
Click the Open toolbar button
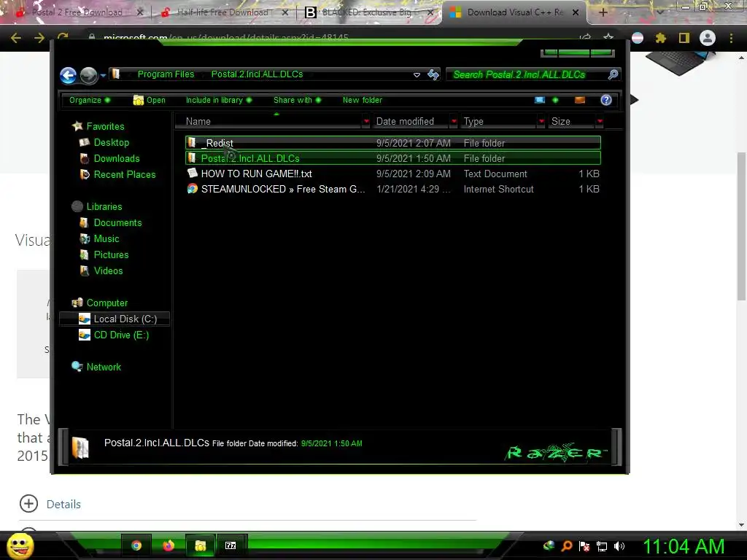(x=149, y=100)
